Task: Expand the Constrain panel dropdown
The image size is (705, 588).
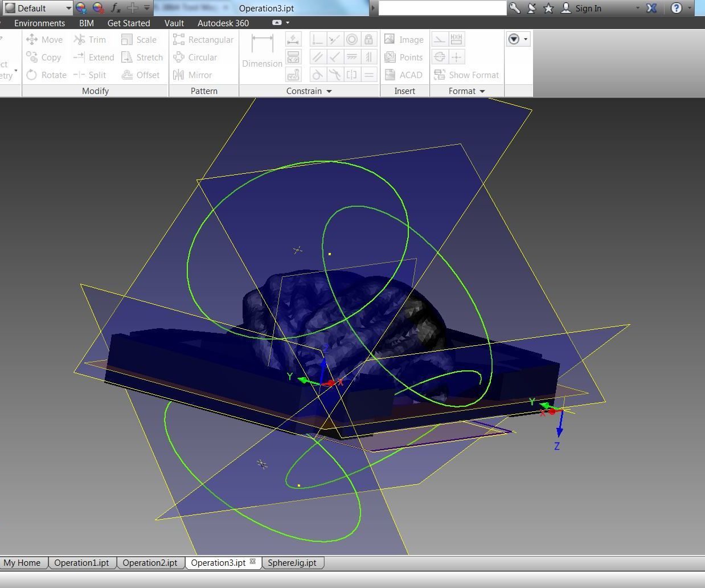Action: pos(329,91)
